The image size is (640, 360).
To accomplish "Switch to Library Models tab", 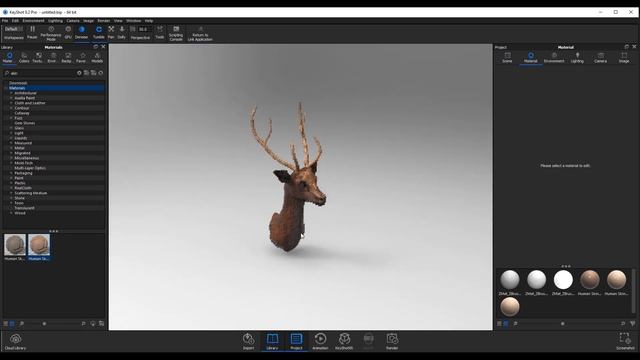I will (97, 58).
